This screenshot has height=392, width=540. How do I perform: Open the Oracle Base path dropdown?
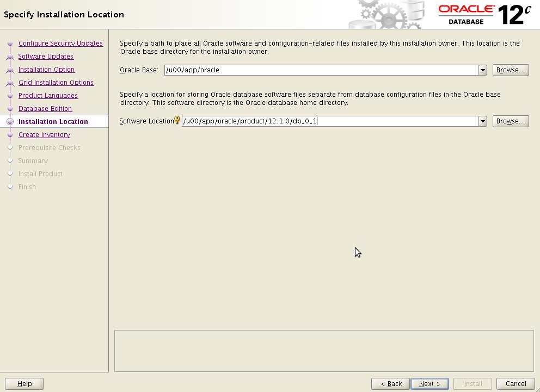coord(482,70)
